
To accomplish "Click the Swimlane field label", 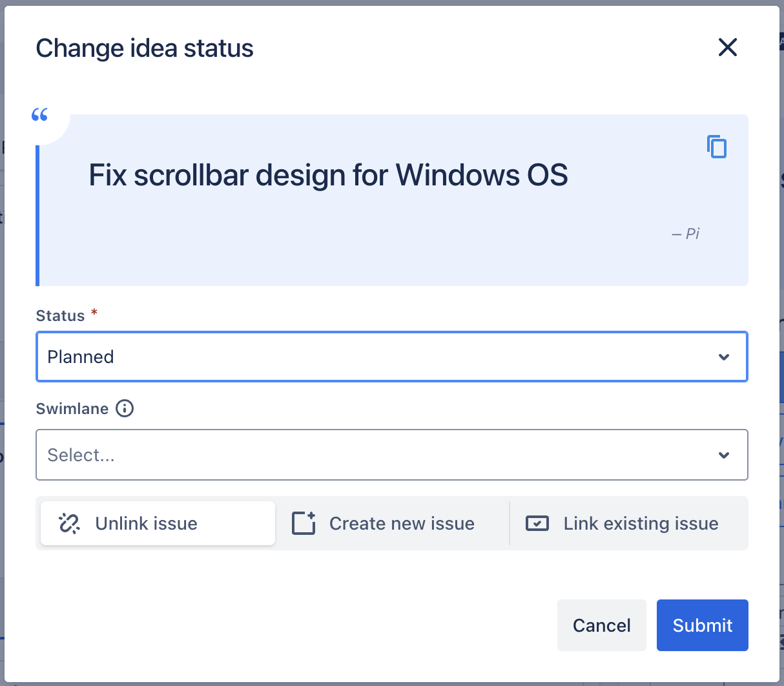I will 72,409.
